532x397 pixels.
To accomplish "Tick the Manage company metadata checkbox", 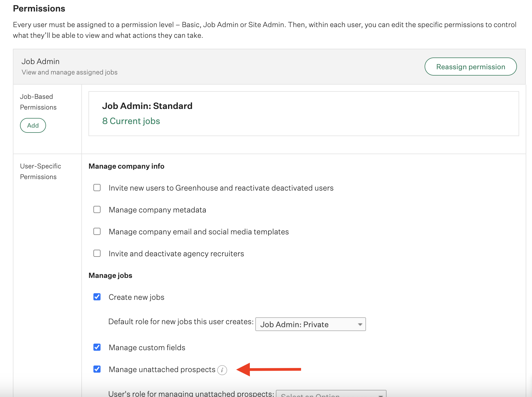I will coord(97,209).
